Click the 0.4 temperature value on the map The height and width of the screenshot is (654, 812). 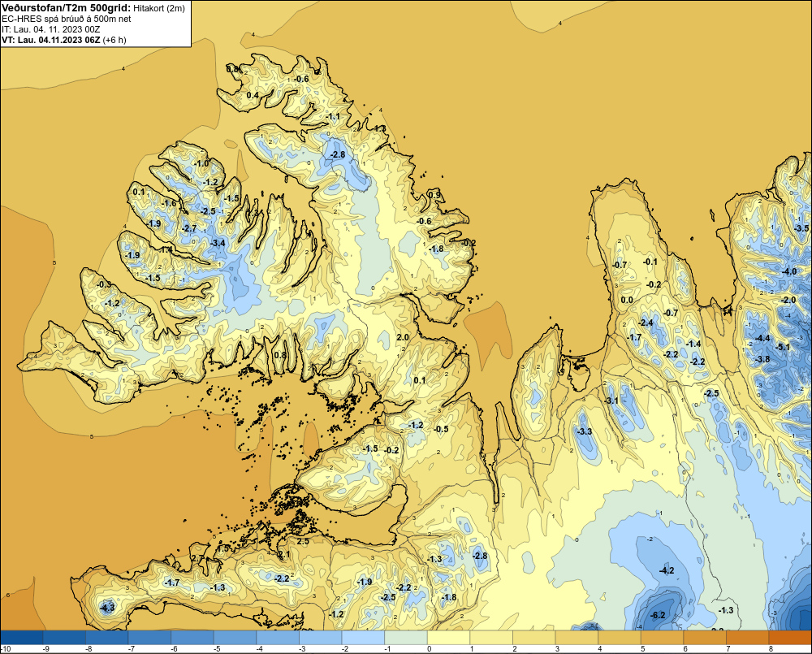click(253, 95)
